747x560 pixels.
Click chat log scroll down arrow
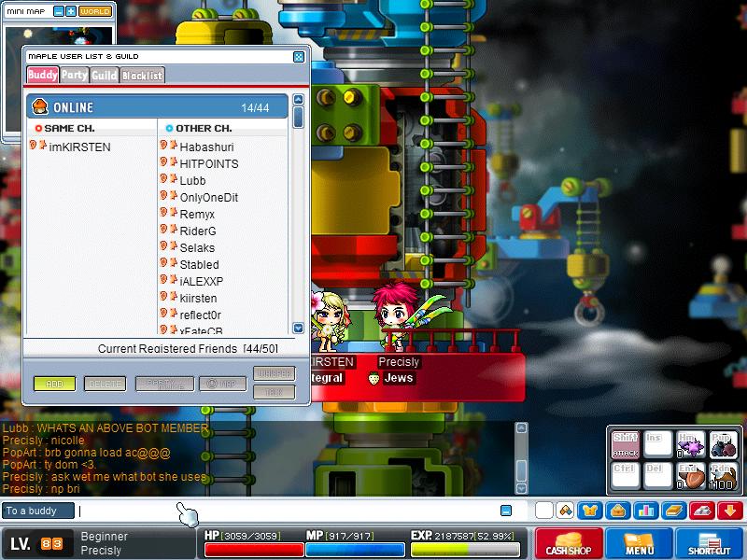(x=522, y=488)
